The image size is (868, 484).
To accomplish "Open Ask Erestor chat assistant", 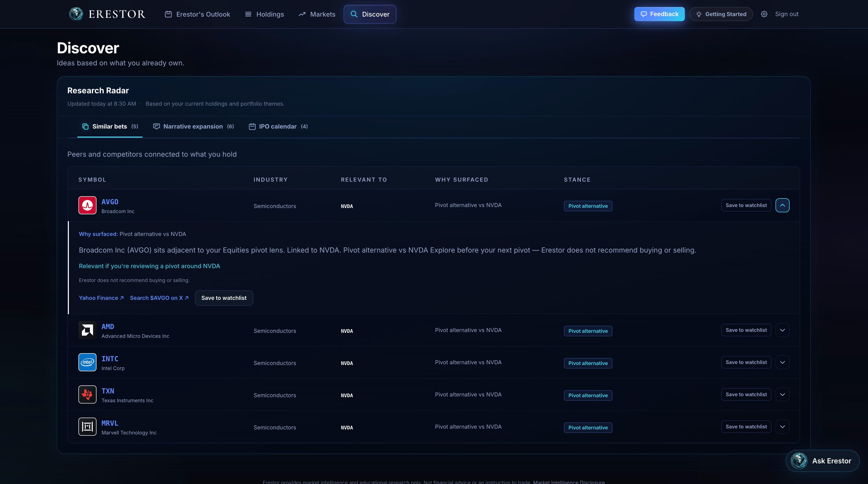I will coord(823,461).
